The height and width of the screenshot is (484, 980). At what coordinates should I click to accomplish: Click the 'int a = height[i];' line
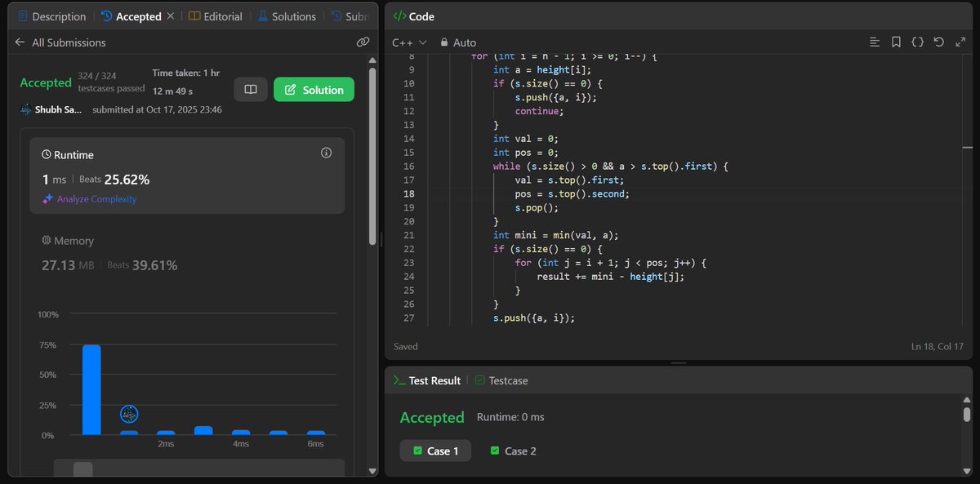click(x=541, y=69)
